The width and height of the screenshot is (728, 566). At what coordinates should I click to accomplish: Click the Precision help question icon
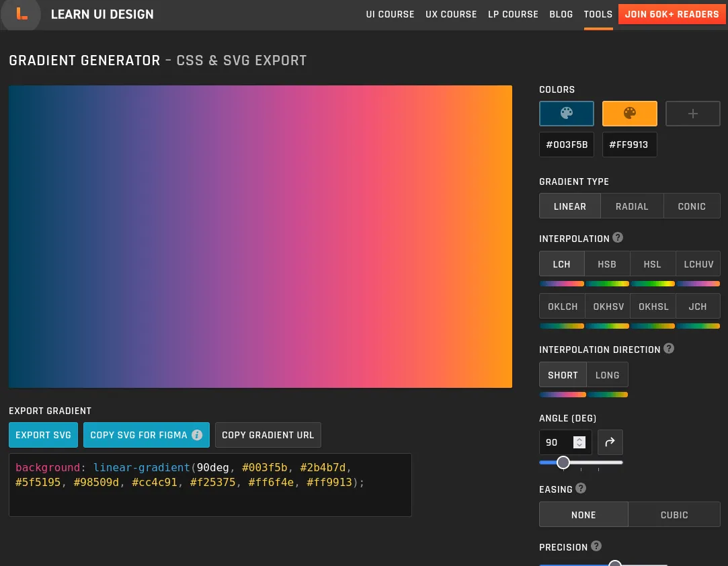[x=596, y=547]
